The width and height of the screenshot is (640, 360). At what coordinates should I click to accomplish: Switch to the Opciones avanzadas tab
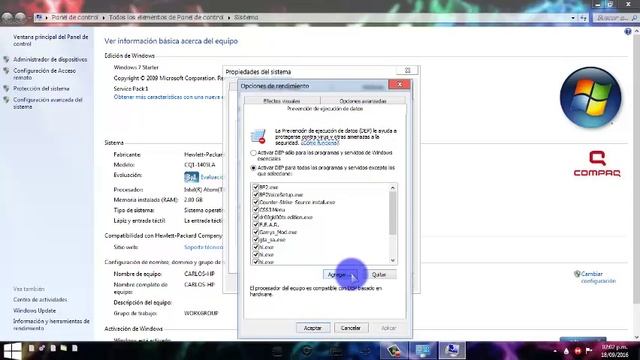pyautogui.click(x=363, y=101)
